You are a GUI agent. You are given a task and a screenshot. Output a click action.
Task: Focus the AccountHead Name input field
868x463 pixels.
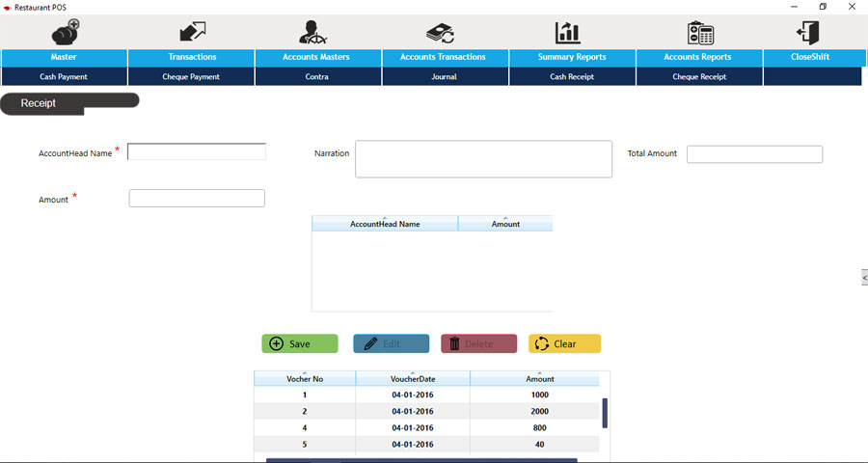tap(197, 151)
